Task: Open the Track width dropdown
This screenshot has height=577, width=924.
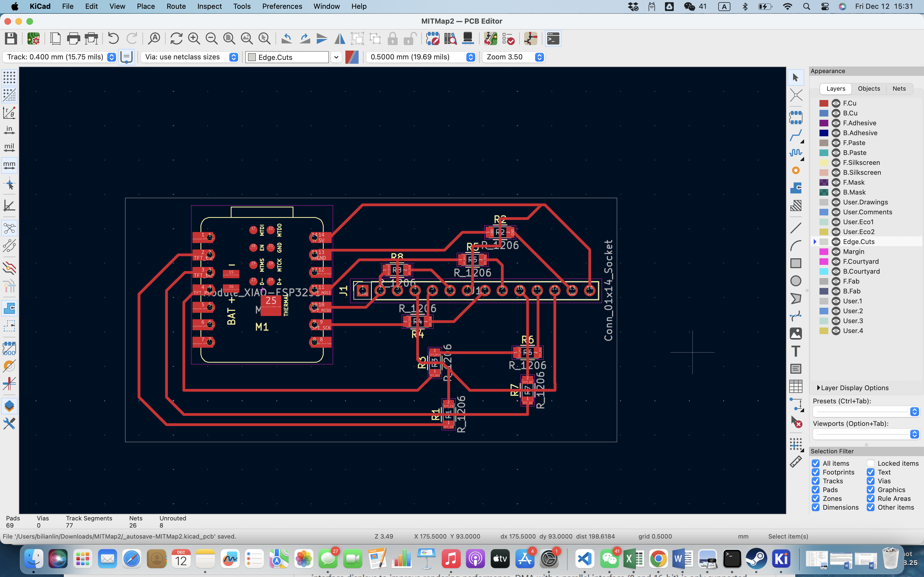Action: 111,57
